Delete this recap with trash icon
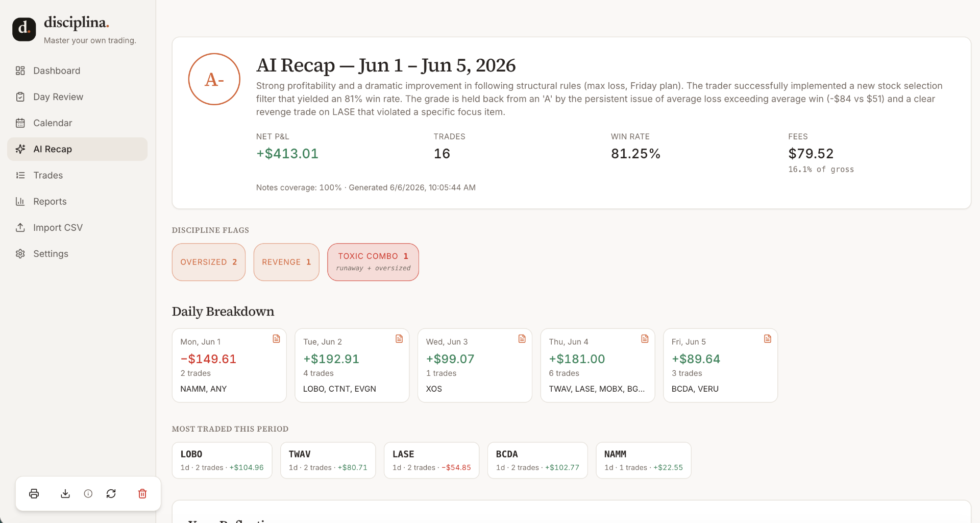This screenshot has height=523, width=980. 142,493
